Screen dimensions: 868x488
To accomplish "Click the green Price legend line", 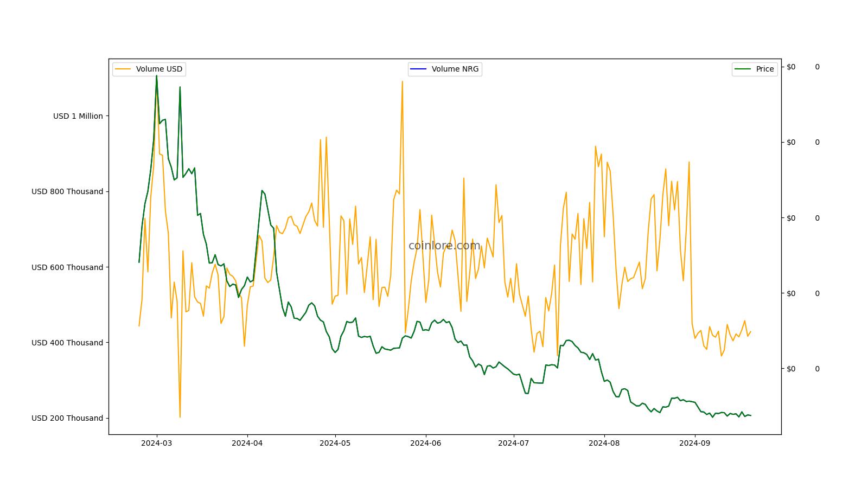I will point(743,69).
